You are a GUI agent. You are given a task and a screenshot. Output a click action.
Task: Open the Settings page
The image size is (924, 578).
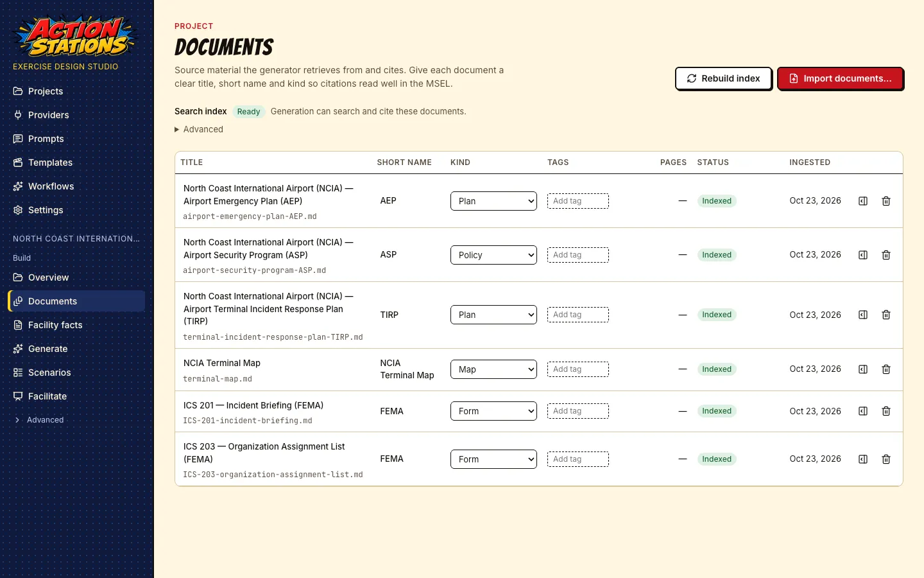click(x=76, y=210)
